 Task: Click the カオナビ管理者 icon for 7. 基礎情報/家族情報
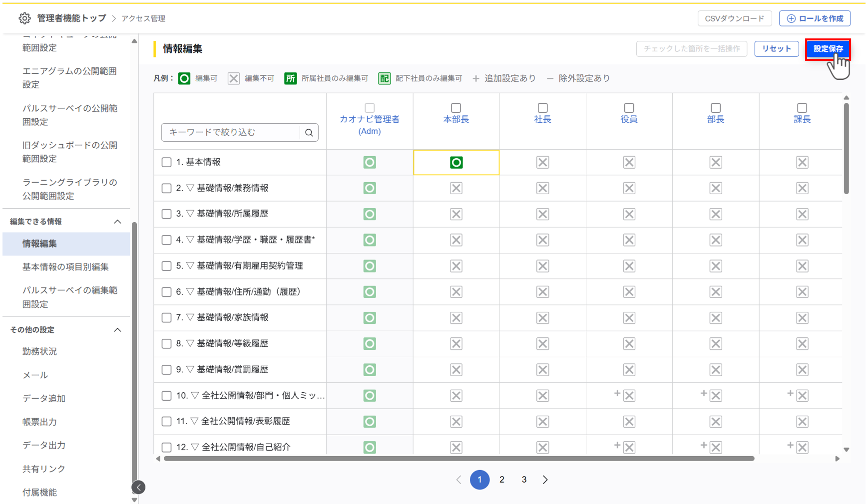(370, 318)
